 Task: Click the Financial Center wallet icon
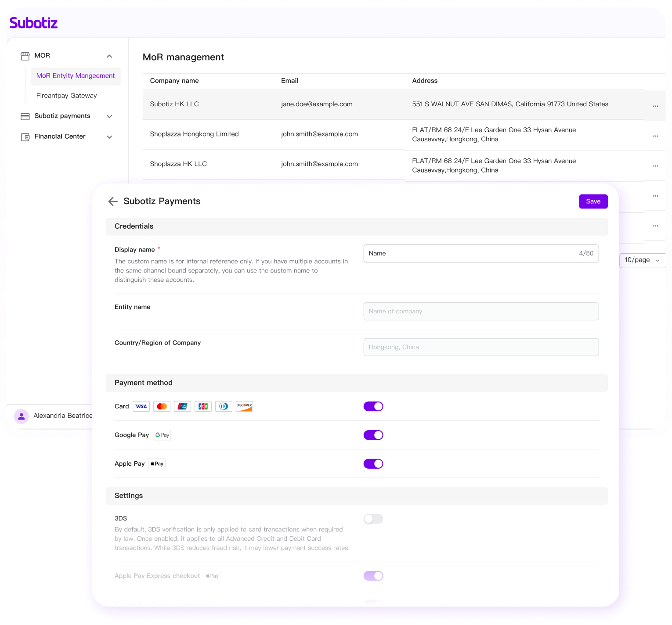[x=25, y=137]
